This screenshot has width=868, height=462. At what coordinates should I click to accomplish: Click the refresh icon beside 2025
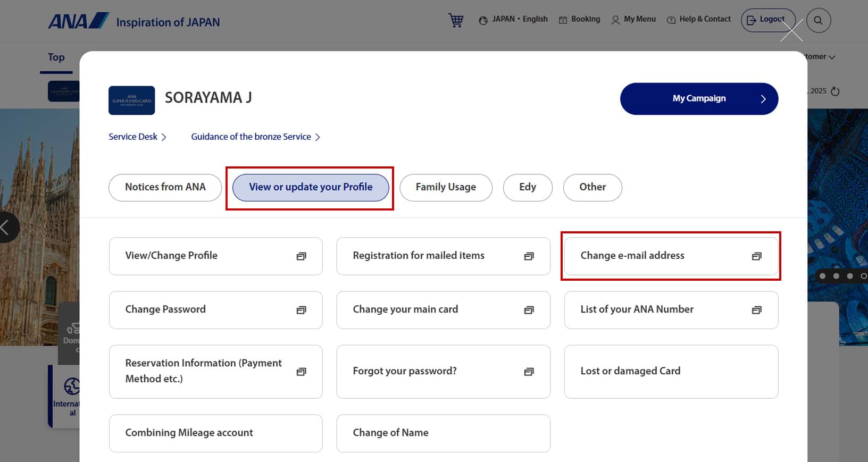[835, 91]
